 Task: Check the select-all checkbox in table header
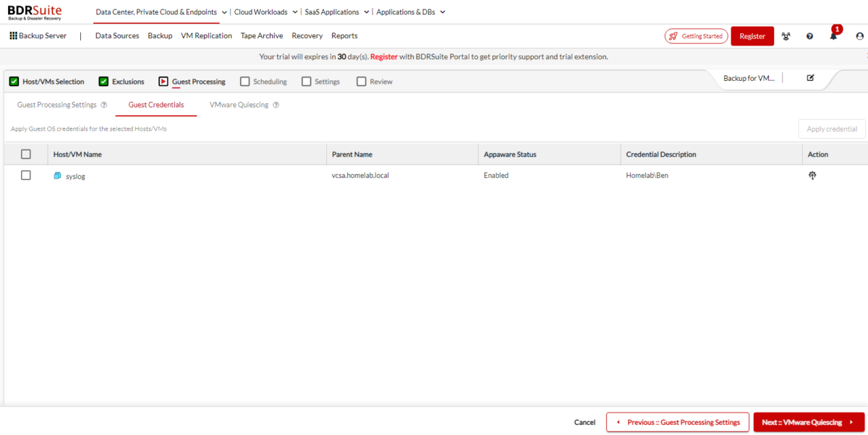pyautogui.click(x=26, y=153)
